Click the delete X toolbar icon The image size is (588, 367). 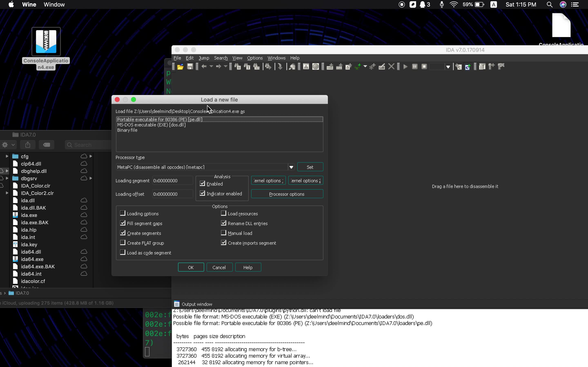[x=391, y=67]
